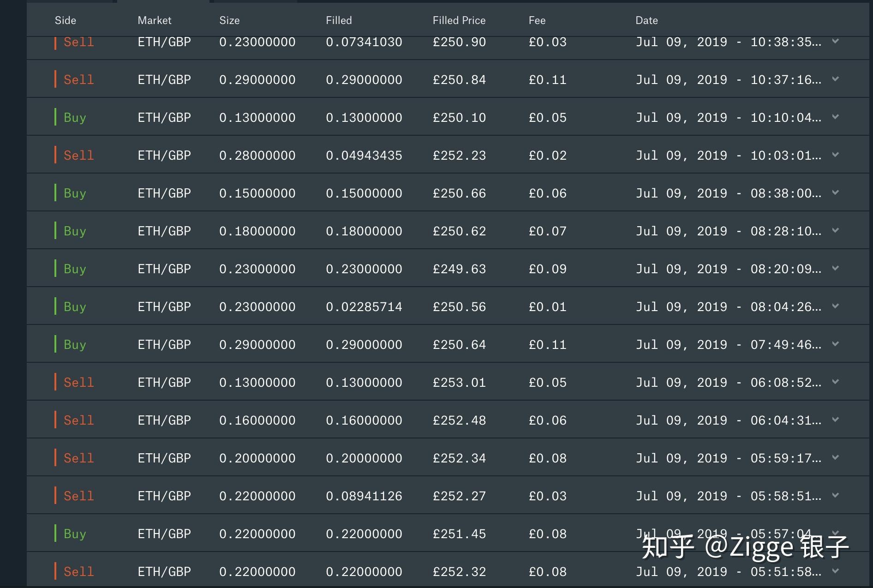Viewport: 873px width, 588px height.
Task: Click size 0.18000000
Action: (257, 231)
